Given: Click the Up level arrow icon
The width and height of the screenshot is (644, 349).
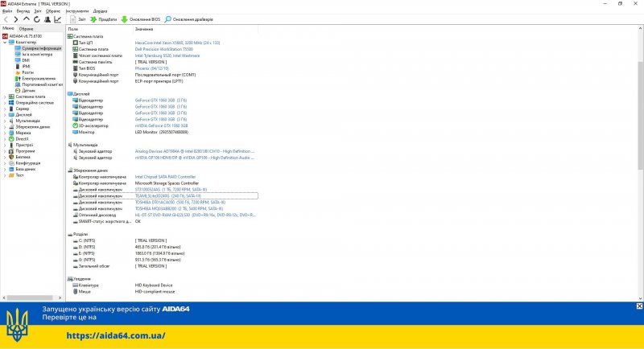Looking at the screenshot, I should coord(27,18).
